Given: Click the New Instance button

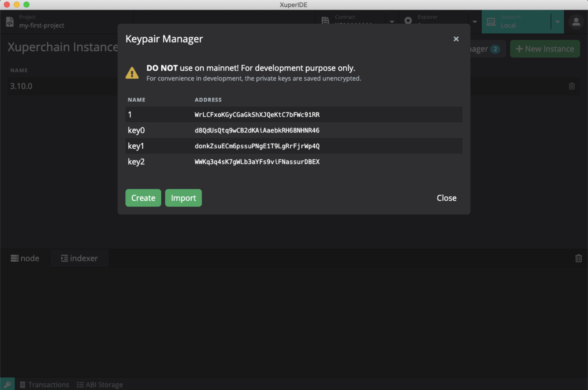Looking at the screenshot, I should pos(545,49).
